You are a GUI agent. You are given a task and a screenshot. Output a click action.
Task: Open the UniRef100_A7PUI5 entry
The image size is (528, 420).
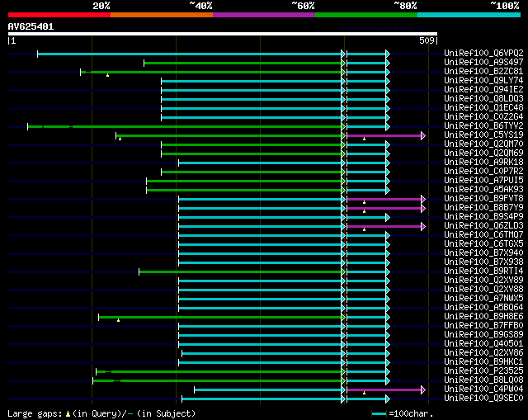pyautogui.click(x=483, y=181)
